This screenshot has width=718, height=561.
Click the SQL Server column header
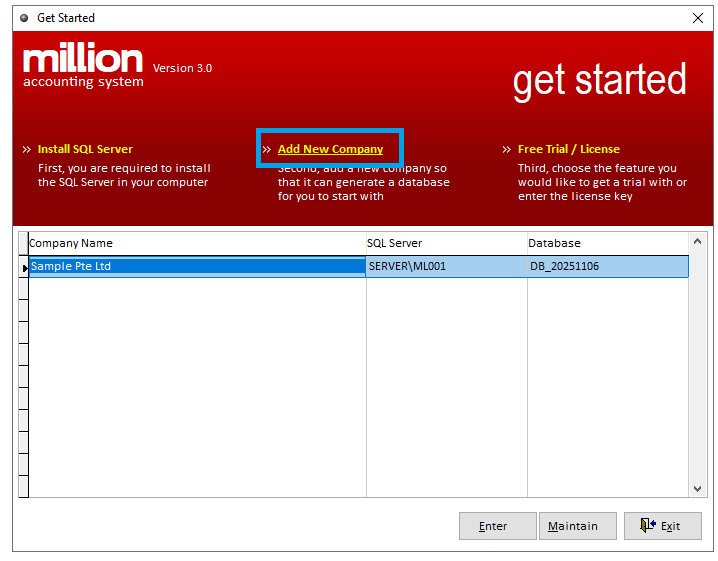click(446, 243)
